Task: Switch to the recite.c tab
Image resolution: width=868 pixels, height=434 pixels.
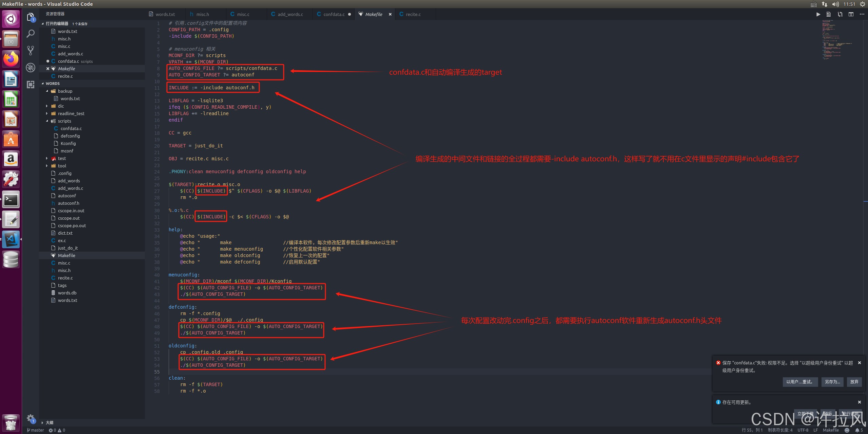Action: point(413,14)
